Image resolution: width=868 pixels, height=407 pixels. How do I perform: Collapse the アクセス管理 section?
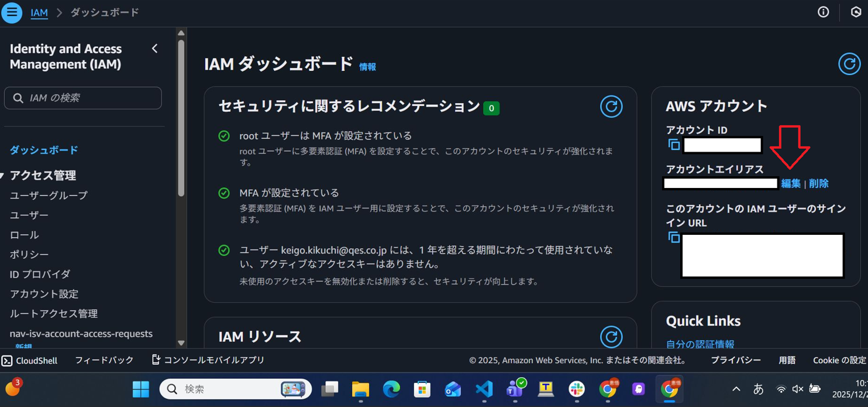[4, 176]
